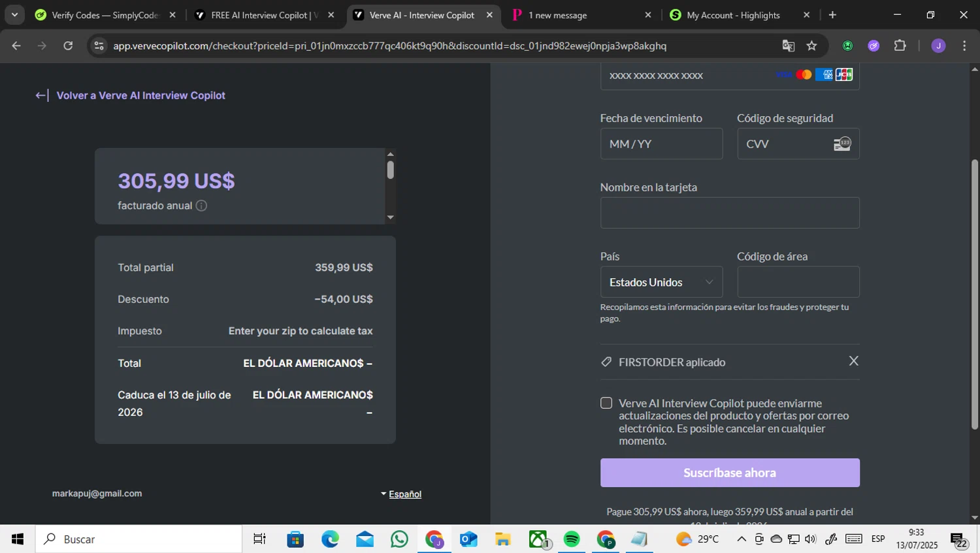Click the address bar URL
This screenshot has height=553, width=980.
point(389,46)
